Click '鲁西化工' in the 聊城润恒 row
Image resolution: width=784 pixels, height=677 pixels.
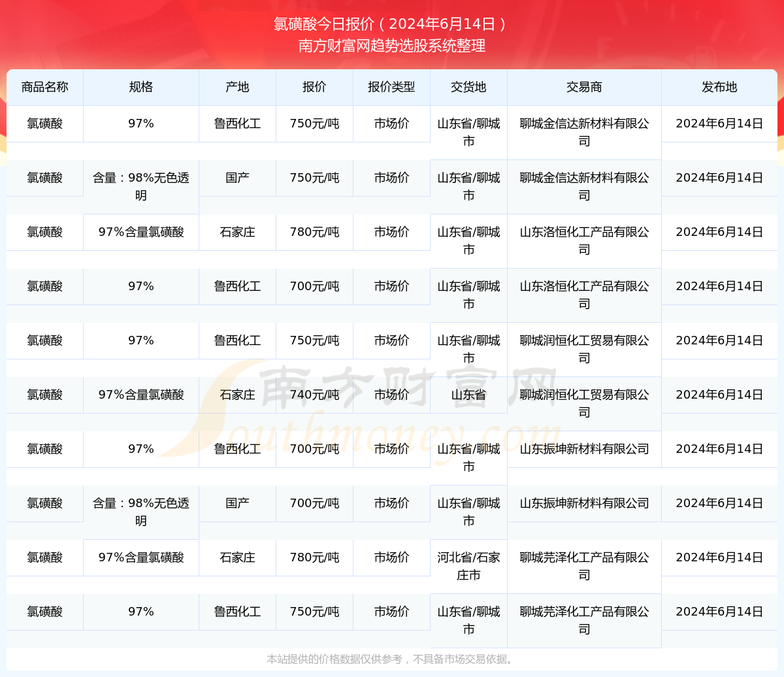point(237,340)
